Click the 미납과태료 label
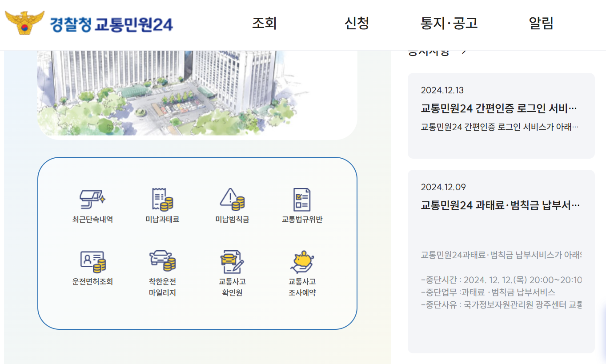Screen dimensions: 606x364 [x=162, y=220]
